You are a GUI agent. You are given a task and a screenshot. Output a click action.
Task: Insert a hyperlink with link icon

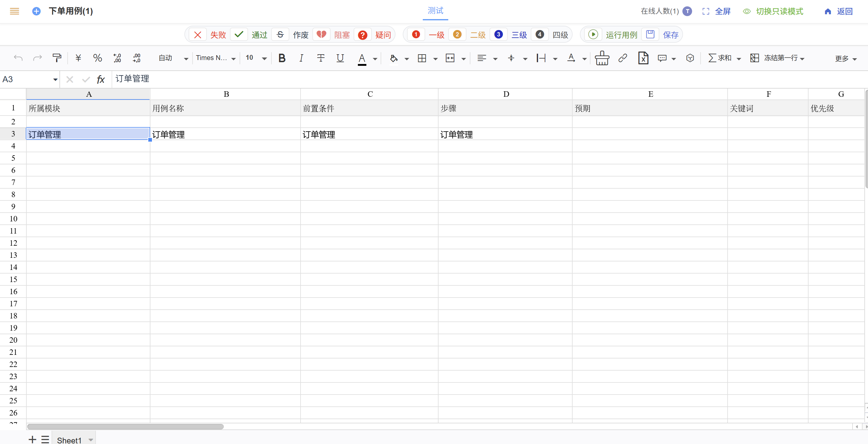tap(623, 58)
